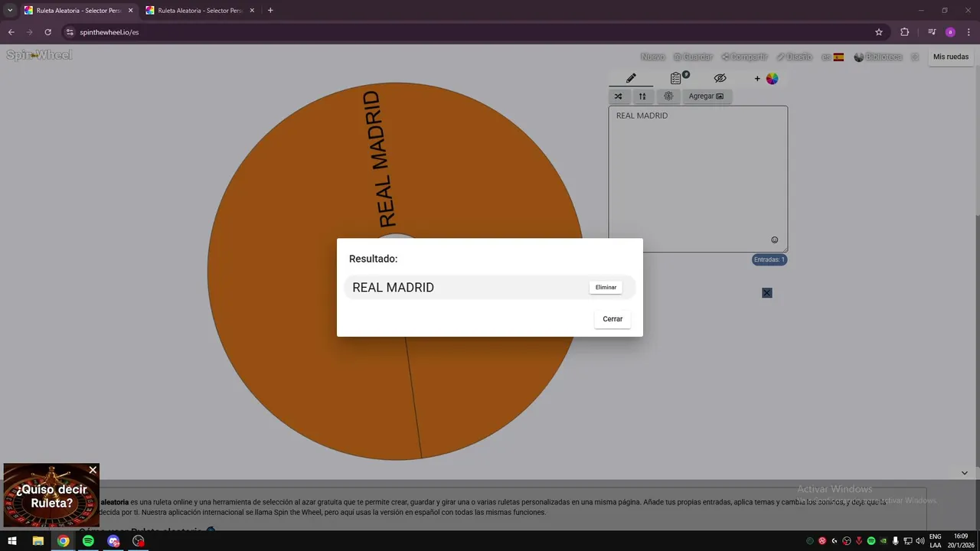Toggle the crossed-eye hide entries tab
The height and width of the screenshot is (551, 980).
[720, 78]
